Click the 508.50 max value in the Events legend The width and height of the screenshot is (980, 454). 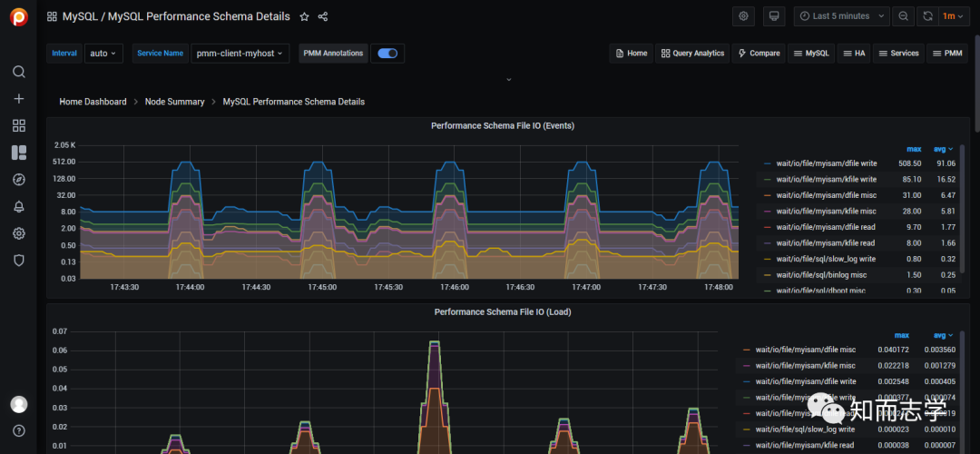(911, 163)
